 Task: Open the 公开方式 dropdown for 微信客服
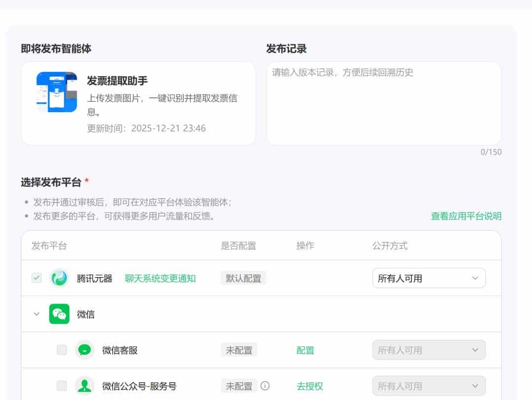pos(428,350)
